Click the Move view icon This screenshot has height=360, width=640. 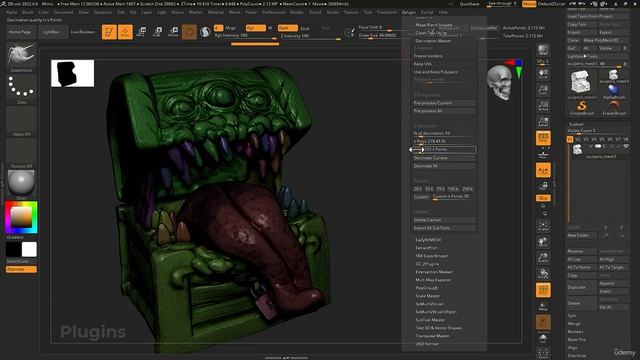(x=543, y=242)
